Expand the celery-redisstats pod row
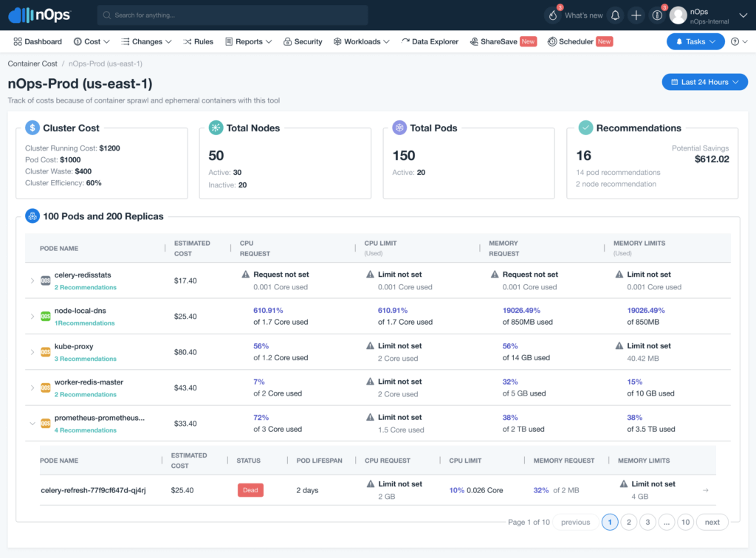Viewport: 756px width, 558px height. click(x=32, y=280)
